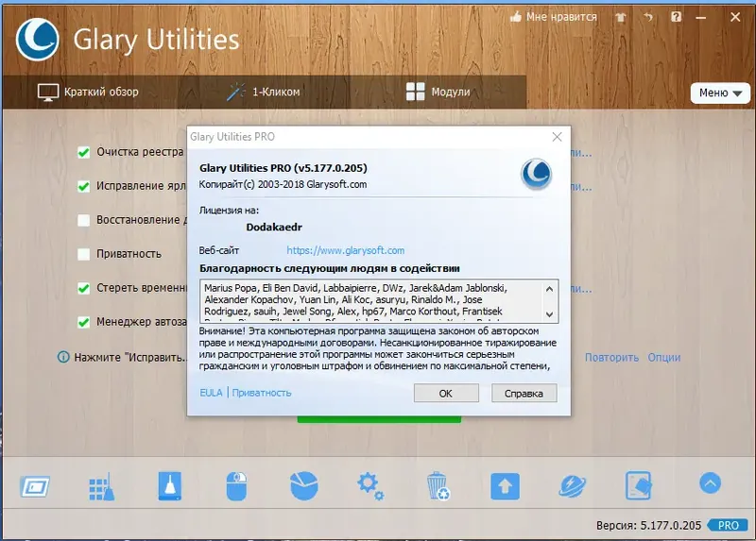Click the 'Копирайт(c) 2003-2018 Glarysoft.com' line

click(283, 184)
